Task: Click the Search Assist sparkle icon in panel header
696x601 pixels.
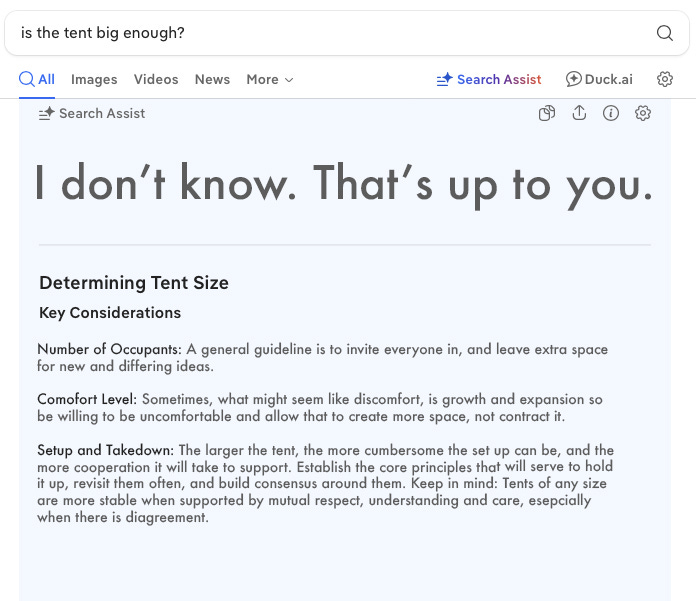Action: (46, 114)
